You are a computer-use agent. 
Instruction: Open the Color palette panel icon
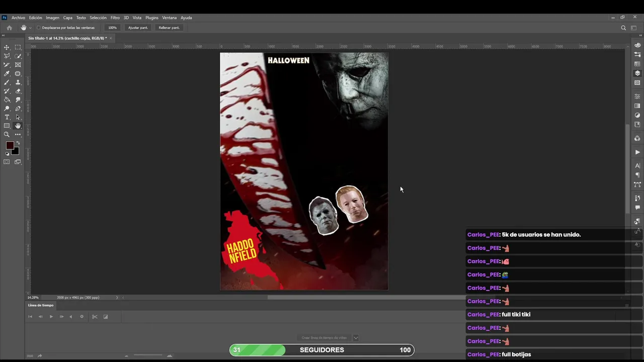click(x=637, y=45)
